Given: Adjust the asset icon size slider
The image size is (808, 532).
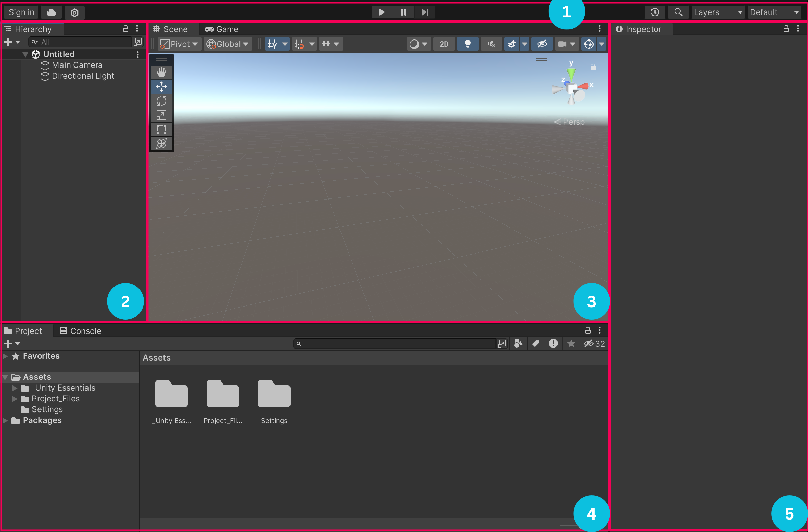Looking at the screenshot, I should [570, 526].
